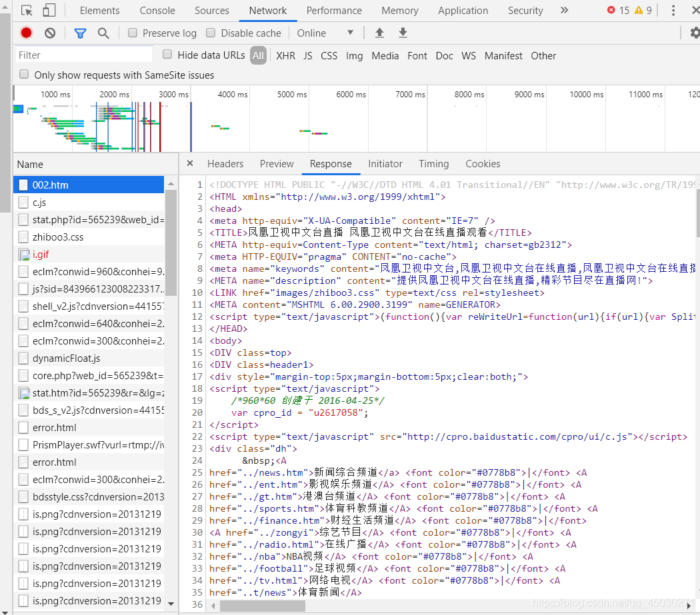Viewport: 700px width, 615px height.
Task: Click the 5000 ms timeline marker
Action: point(292,94)
